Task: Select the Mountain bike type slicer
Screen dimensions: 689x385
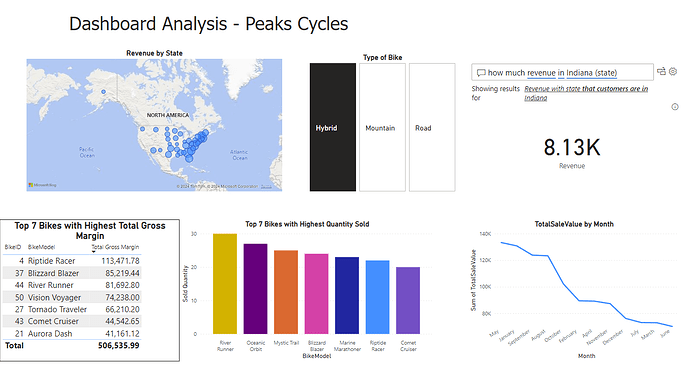Action: coord(382,127)
